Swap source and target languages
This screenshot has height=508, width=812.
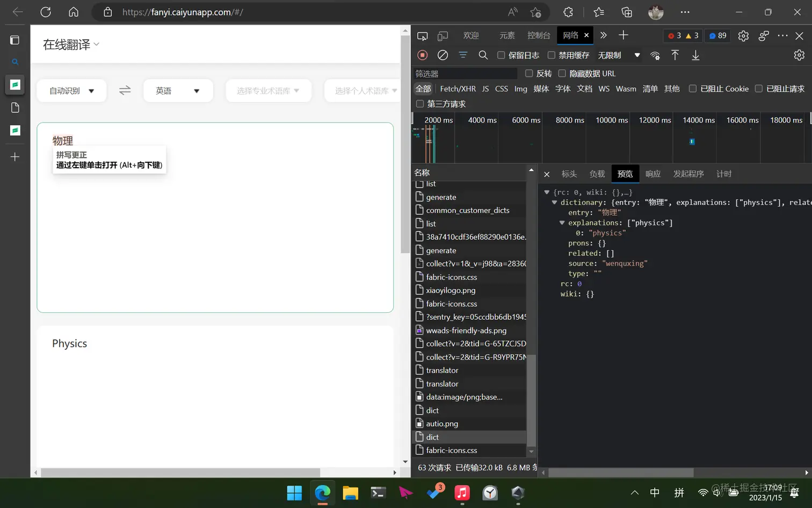point(125,90)
